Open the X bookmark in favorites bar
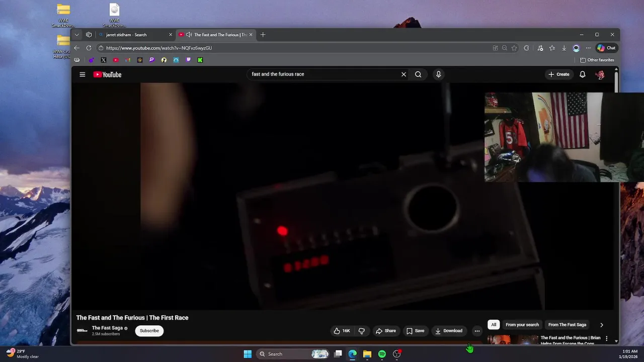Screen dimensions: 644x362 click(x=104, y=60)
